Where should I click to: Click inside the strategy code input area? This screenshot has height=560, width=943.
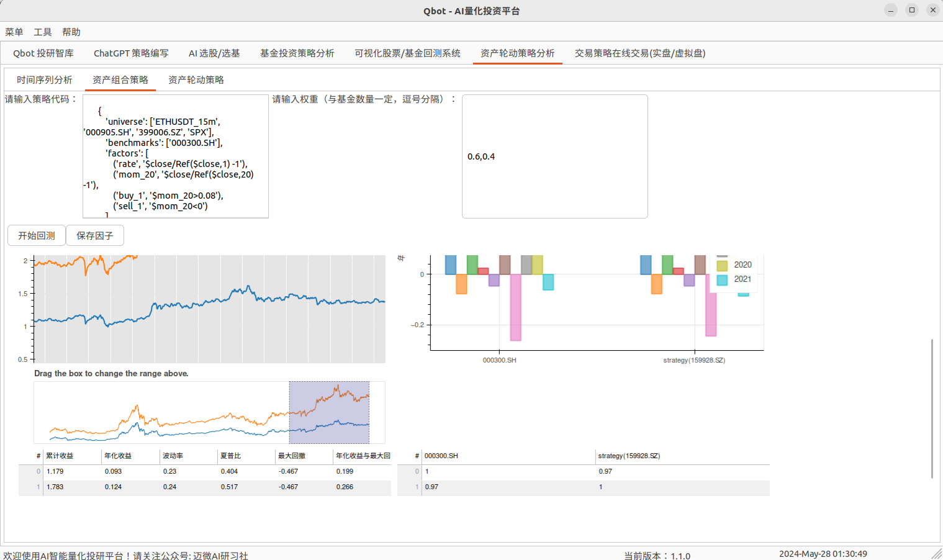pyautogui.click(x=176, y=155)
